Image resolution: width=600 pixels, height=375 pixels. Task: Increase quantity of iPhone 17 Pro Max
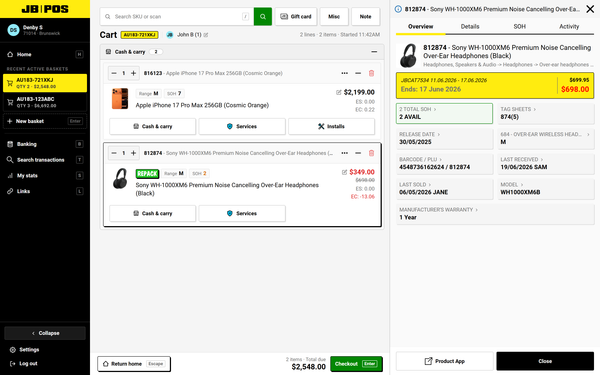(134, 73)
